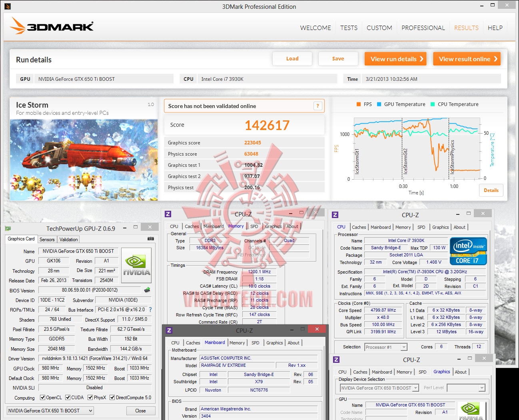Image resolution: width=519 pixels, height=420 pixels.
Task: Toggle the CUDA checkbox in GPU-Z
Action: [68, 398]
